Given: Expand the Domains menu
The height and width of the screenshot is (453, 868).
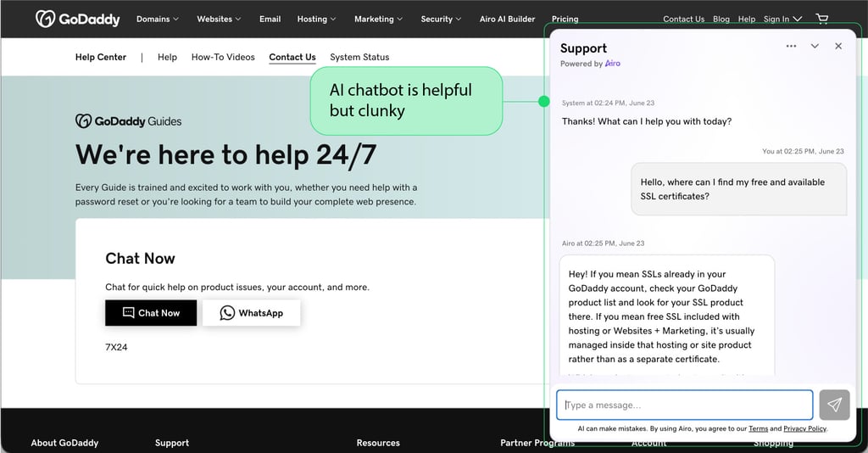Looking at the screenshot, I should click(x=157, y=19).
